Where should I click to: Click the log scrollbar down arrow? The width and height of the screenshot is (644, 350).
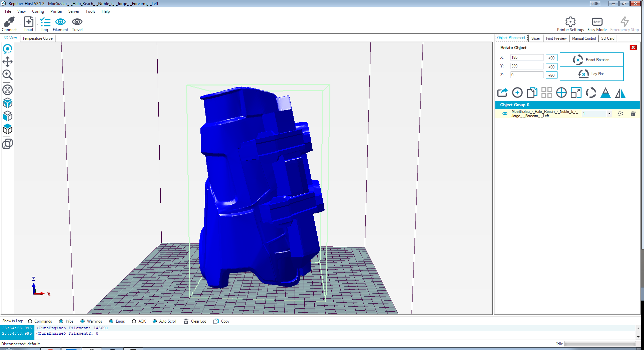pyautogui.click(x=638, y=337)
